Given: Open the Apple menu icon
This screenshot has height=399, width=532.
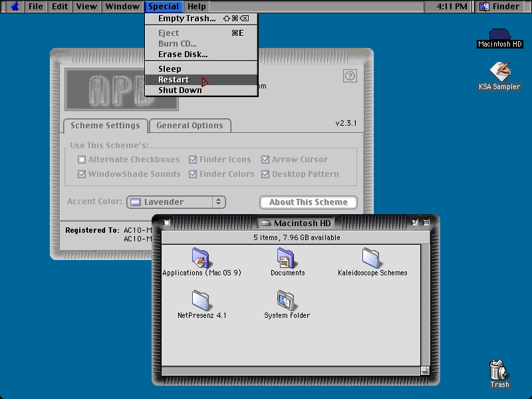Looking at the screenshot, I should 15,7.
